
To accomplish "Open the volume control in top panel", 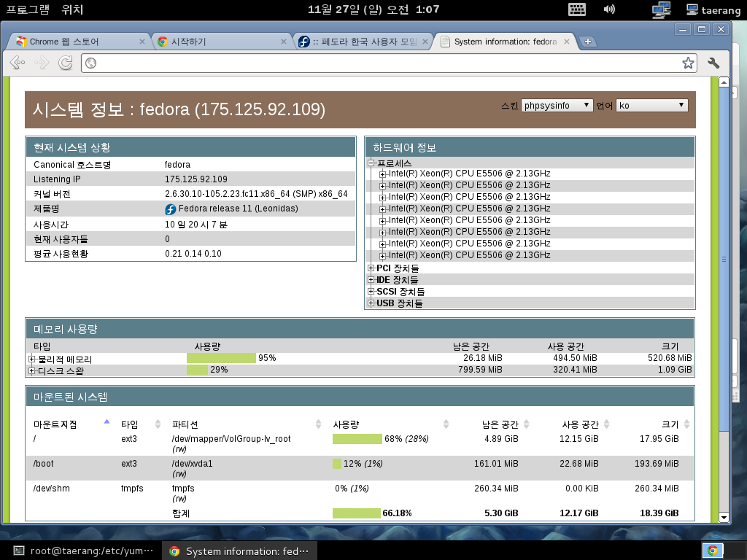I will coord(609,9).
